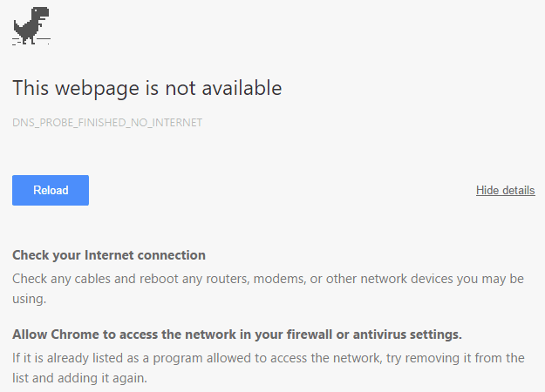Click the word "using." ending the cables paragraph
Image resolution: width=545 pixels, height=392 pixels.
pos(29,298)
